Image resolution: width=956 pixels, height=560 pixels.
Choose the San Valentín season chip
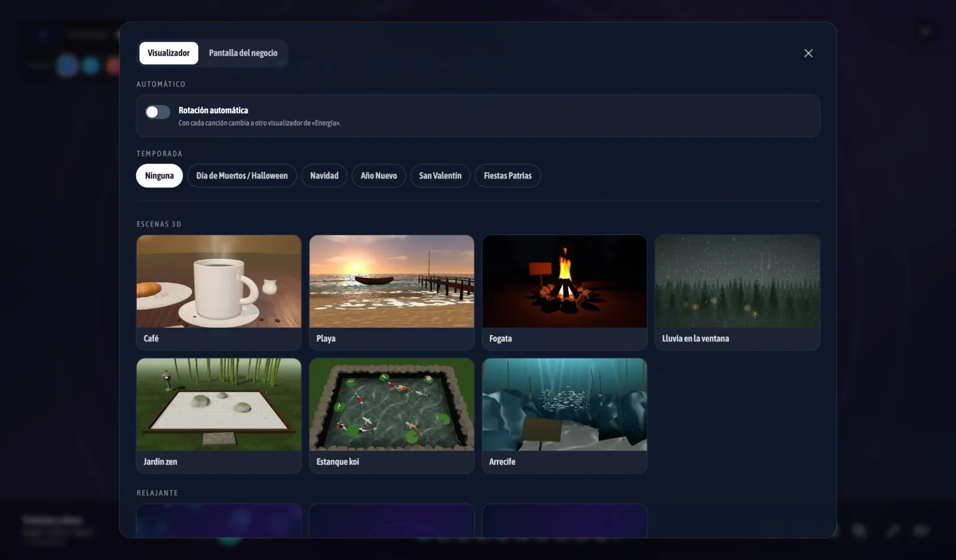point(440,176)
